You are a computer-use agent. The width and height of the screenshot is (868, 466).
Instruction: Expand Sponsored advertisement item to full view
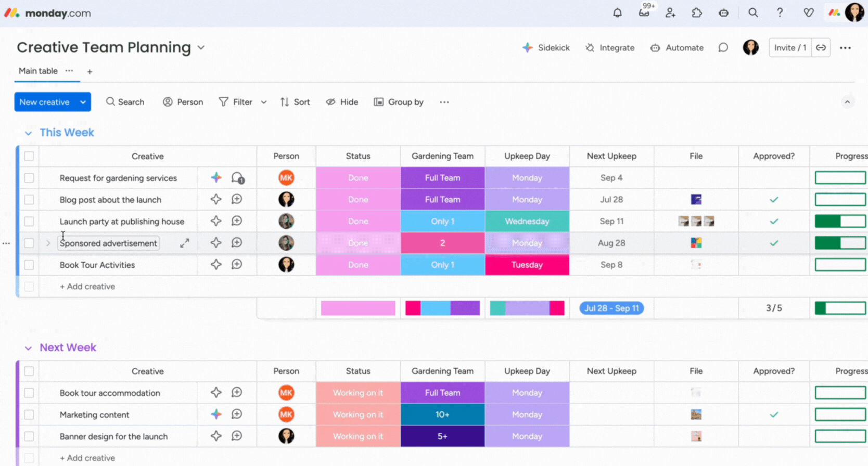(185, 243)
